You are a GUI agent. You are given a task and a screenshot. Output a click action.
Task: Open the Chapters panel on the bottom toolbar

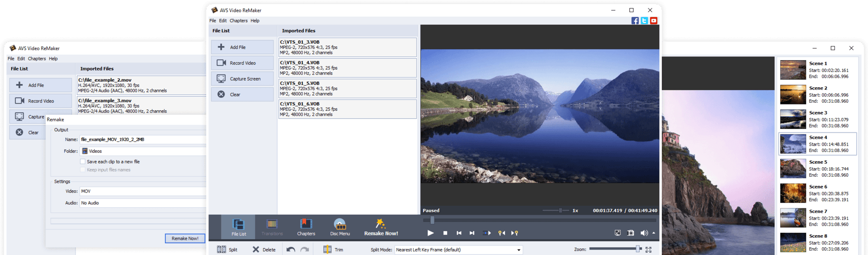(x=306, y=227)
